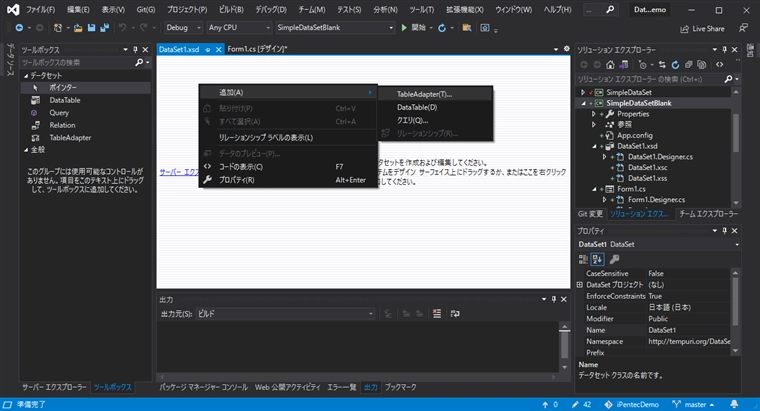Screen dimensions: 760x411
Task: Collapse the データセット toolbox group
Action: [x=26, y=76]
